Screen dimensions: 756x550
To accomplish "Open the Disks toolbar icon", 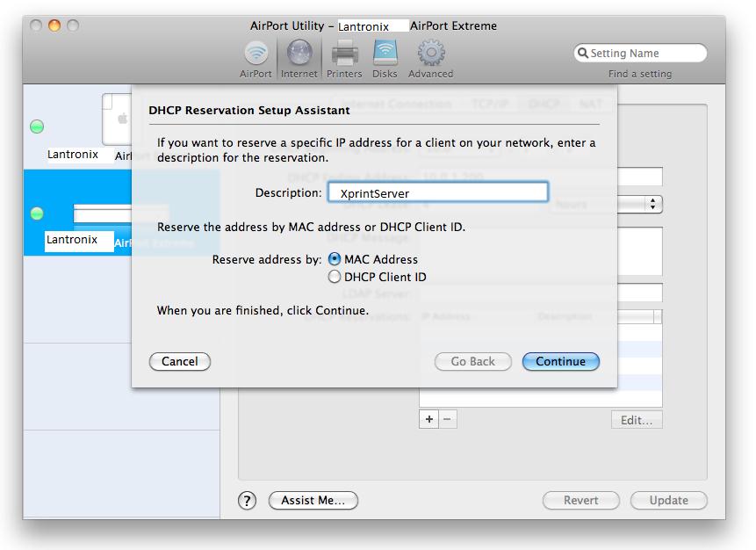I will click(x=385, y=56).
